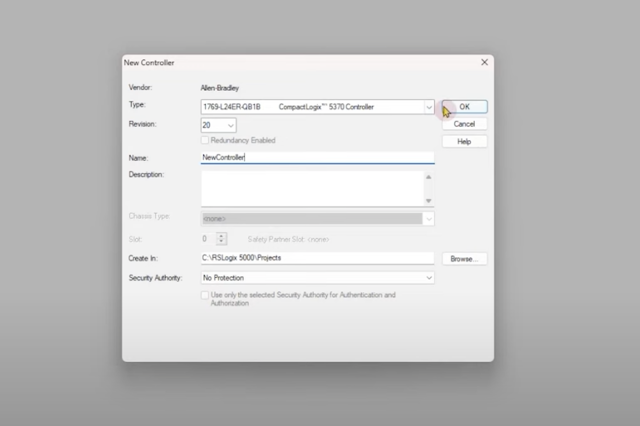This screenshot has width=640, height=426.
Task: Decrease Slot number with down arrow
Action: click(x=222, y=242)
